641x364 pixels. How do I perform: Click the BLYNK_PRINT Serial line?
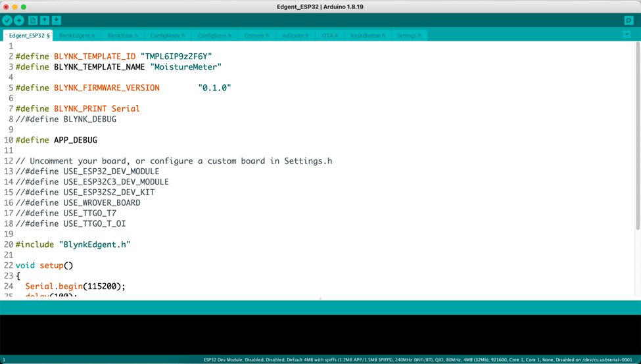coord(78,108)
